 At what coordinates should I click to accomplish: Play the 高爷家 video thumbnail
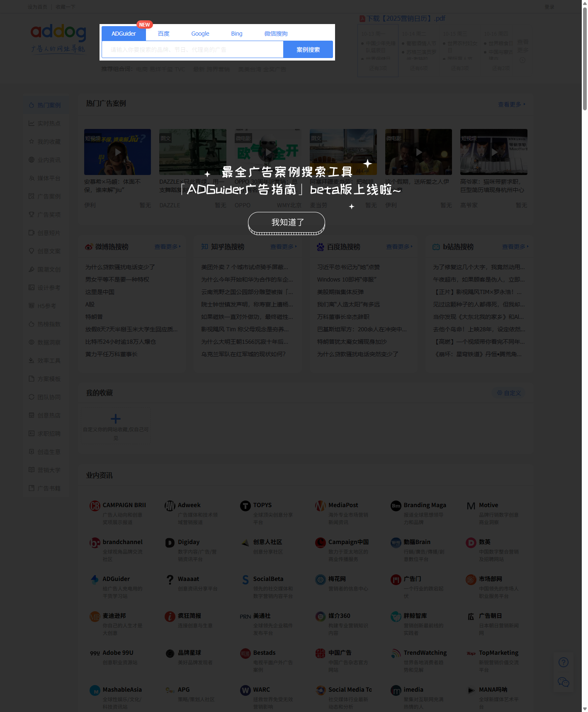click(x=494, y=152)
